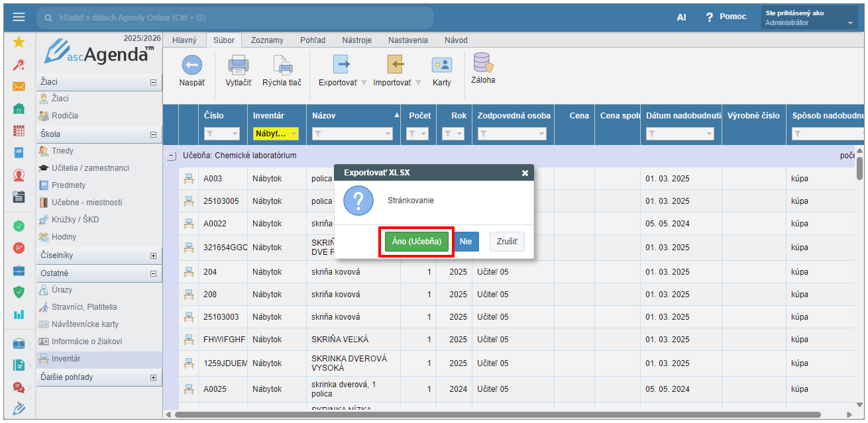Click the orange envelope messages icon
This screenshot has height=423, width=868.
point(19,87)
